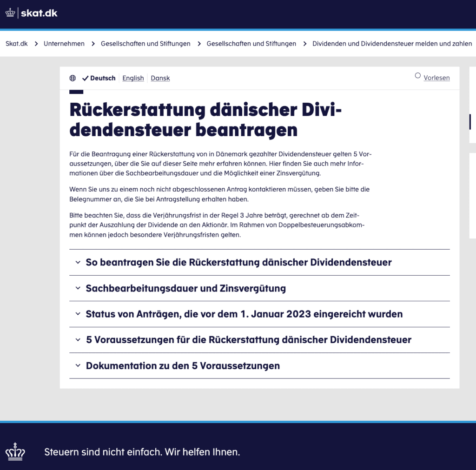Expand 'Sachbearbeitungsdauer und Zinsvergütung' section

[185, 289]
